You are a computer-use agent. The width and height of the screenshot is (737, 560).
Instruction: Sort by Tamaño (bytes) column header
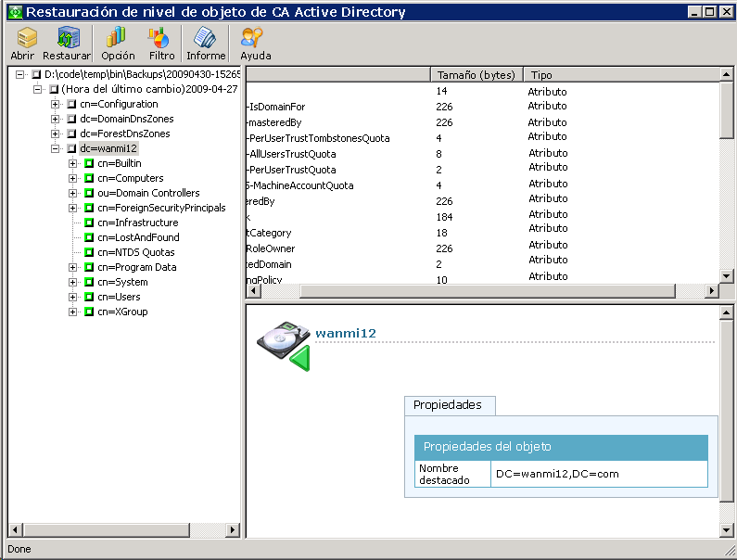tap(477, 74)
